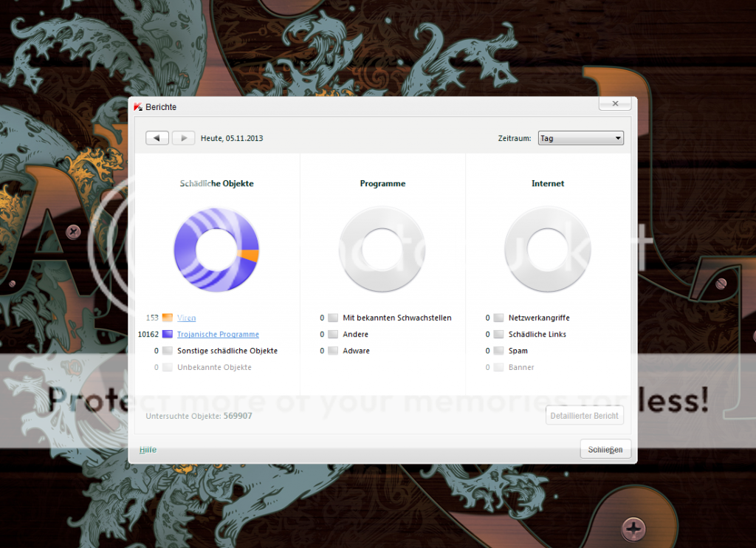Click the Schädliche Links legend icon

click(498, 335)
